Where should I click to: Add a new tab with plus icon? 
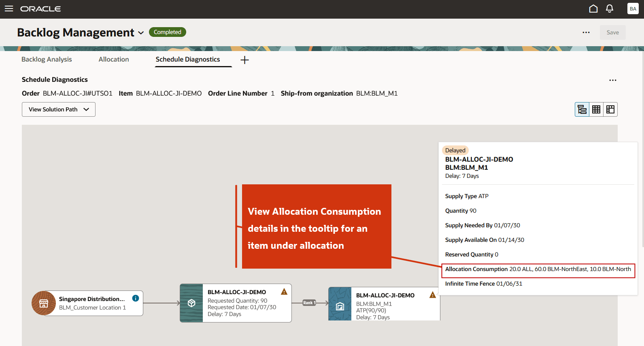[244, 60]
